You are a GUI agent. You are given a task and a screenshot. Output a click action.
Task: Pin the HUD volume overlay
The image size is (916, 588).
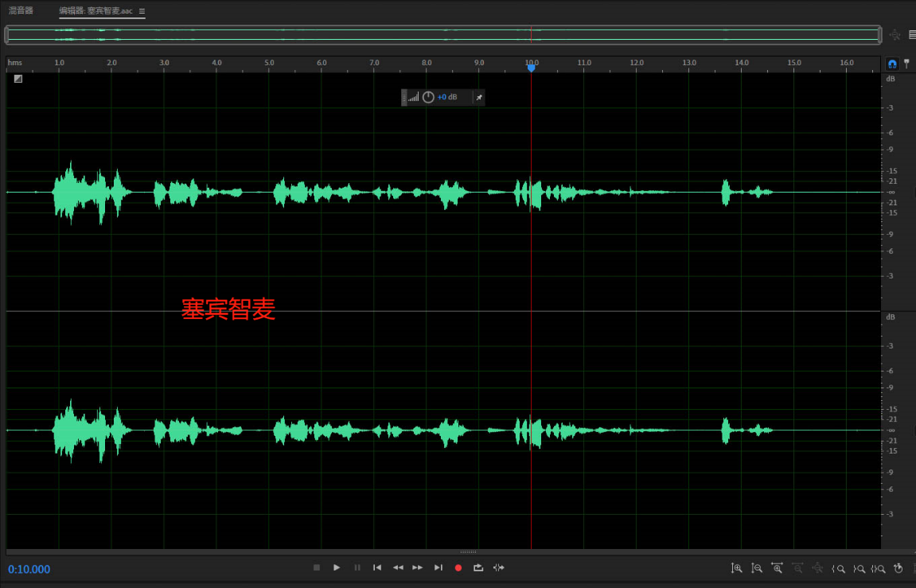coord(479,97)
